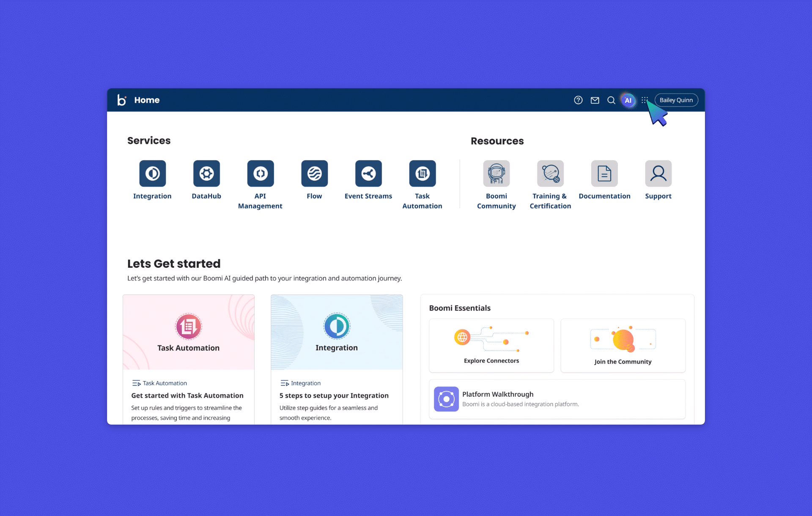Image resolution: width=812 pixels, height=516 pixels.
Task: Click the small Integration playlist tag
Action: [x=300, y=383]
